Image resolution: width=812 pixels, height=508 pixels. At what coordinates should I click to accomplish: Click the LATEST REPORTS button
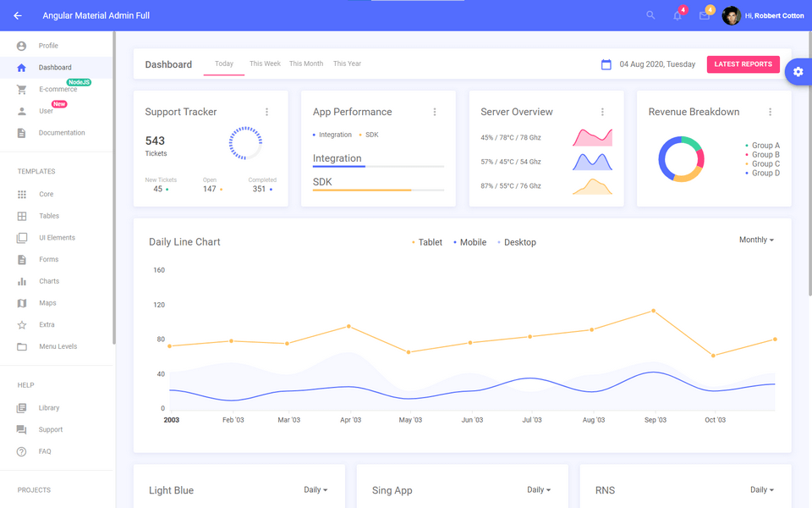tap(743, 63)
